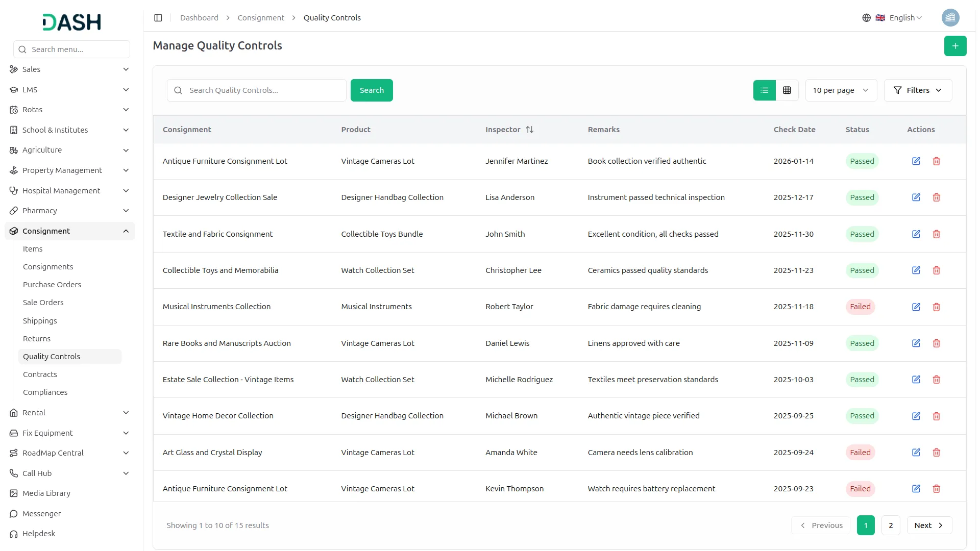980x551 pixels.
Task: Sort the Inspector column
Action: click(x=530, y=129)
